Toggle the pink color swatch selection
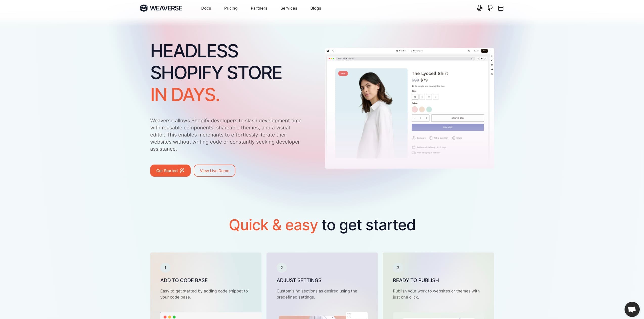The height and width of the screenshot is (319, 644). [x=414, y=109]
